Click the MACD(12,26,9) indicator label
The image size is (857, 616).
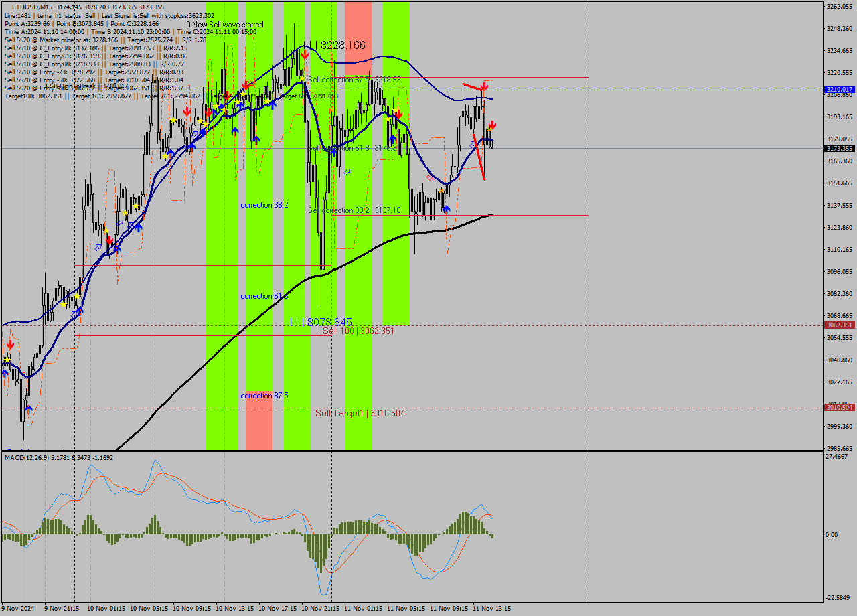(59, 457)
